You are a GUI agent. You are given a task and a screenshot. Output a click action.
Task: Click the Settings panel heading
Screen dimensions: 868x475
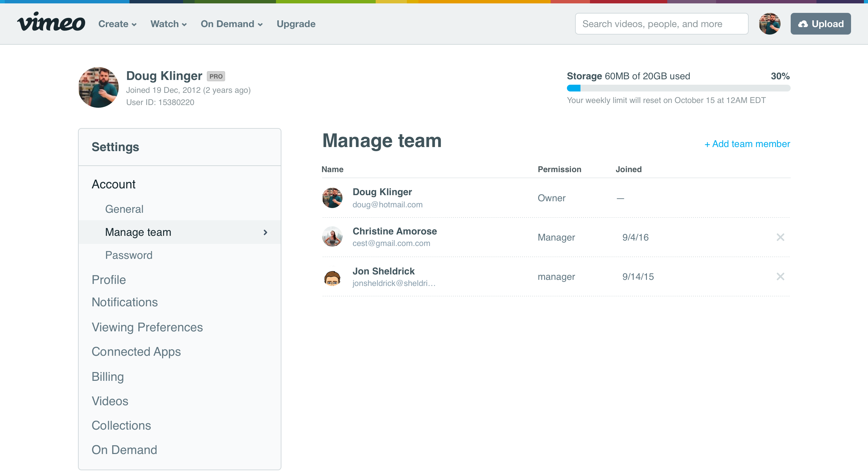click(x=115, y=147)
